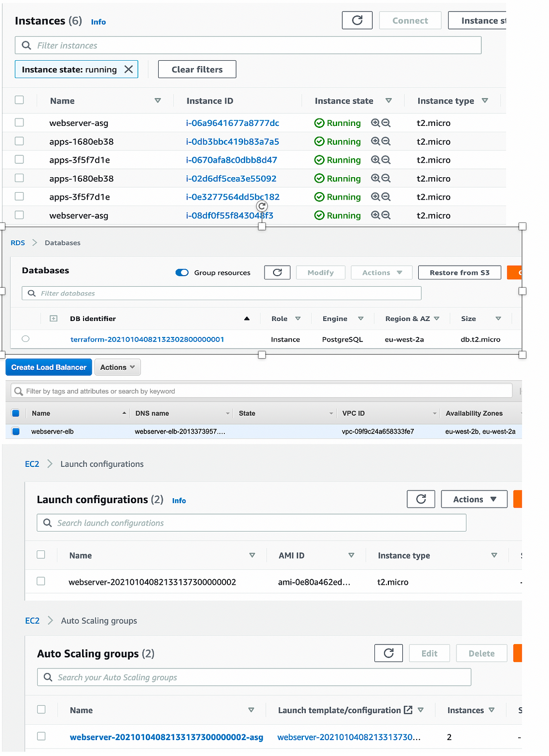The height and width of the screenshot is (756, 549).
Task: Open the Engine column dropdown
Action: [361, 319]
